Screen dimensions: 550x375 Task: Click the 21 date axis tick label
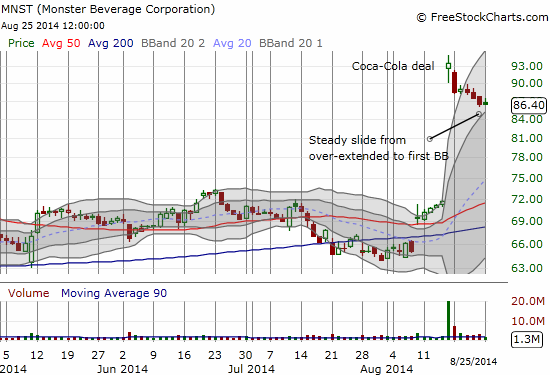pos(331,355)
